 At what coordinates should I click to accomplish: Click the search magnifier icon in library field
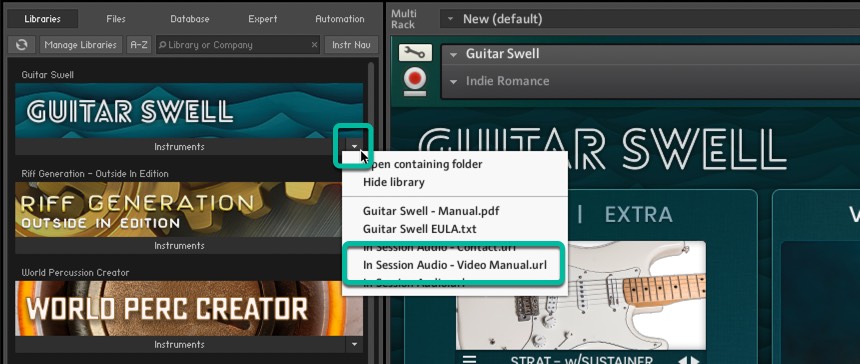[162, 45]
